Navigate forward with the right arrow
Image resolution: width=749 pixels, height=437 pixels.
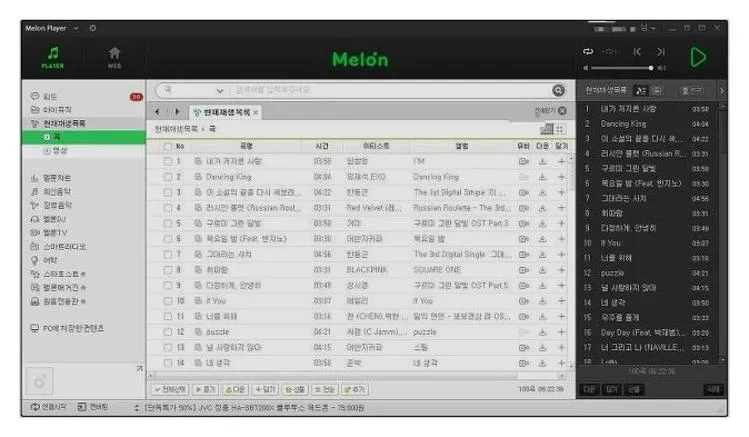coord(177,112)
